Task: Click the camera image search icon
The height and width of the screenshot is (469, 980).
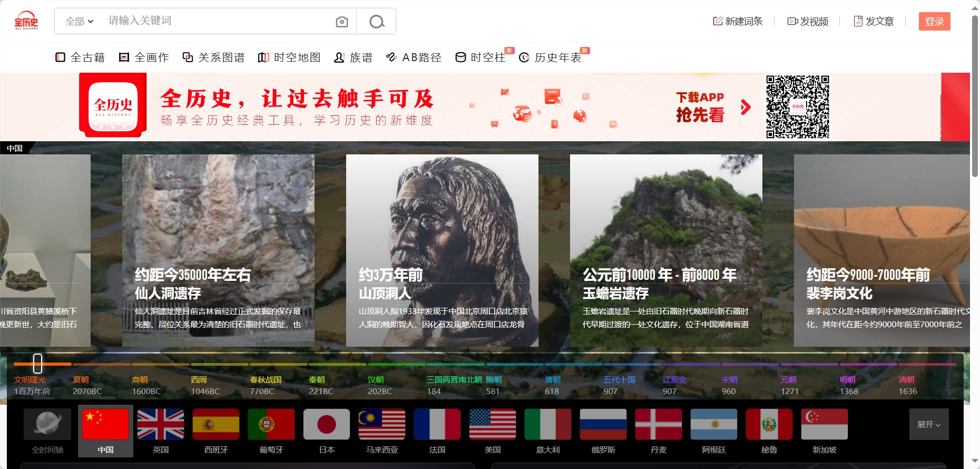Action: 342,22
